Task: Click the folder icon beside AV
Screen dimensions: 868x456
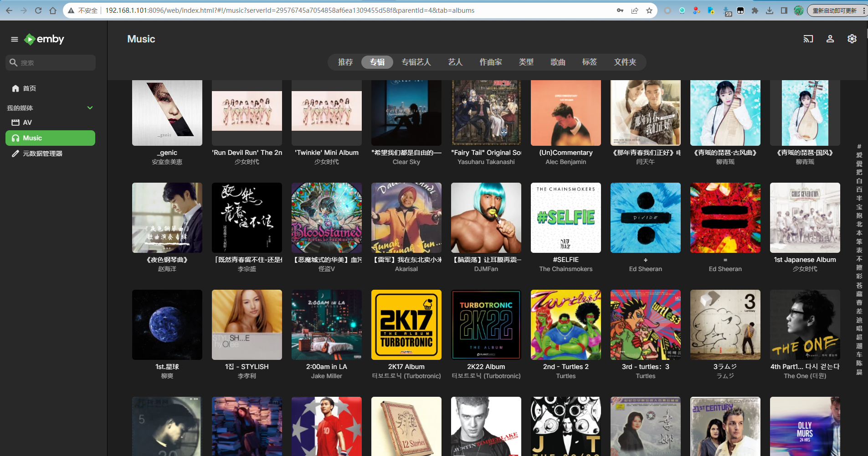Action: [x=15, y=123]
